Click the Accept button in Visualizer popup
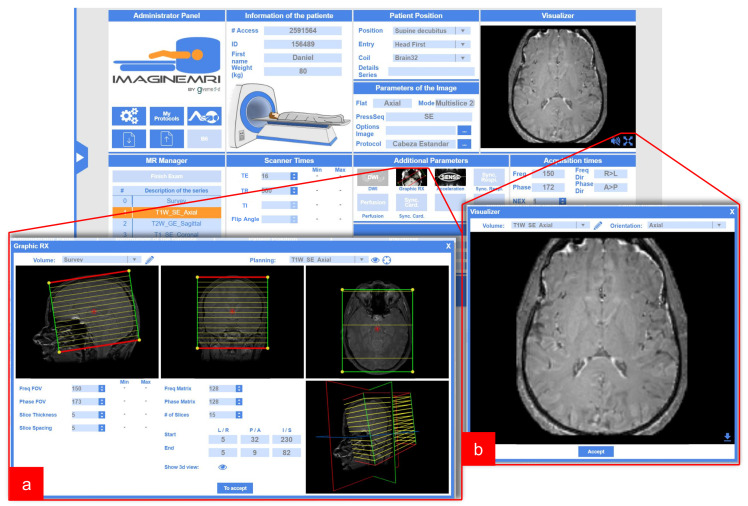This screenshot has width=748, height=506. [x=596, y=451]
